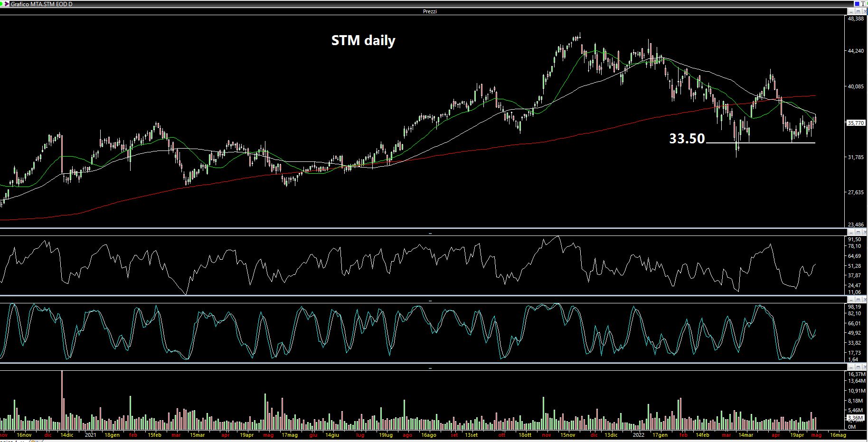Close the Prezzi price panel
This screenshot has height=442, width=868.
click(x=864, y=11)
